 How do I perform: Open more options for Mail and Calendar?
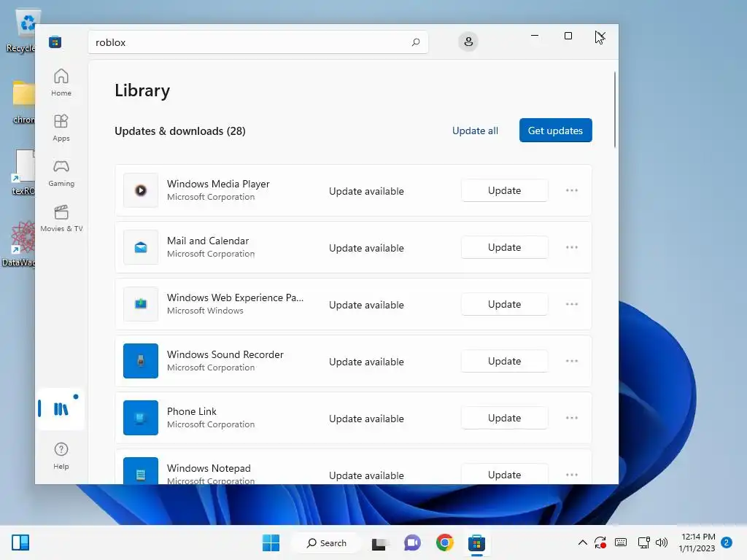[x=572, y=247]
